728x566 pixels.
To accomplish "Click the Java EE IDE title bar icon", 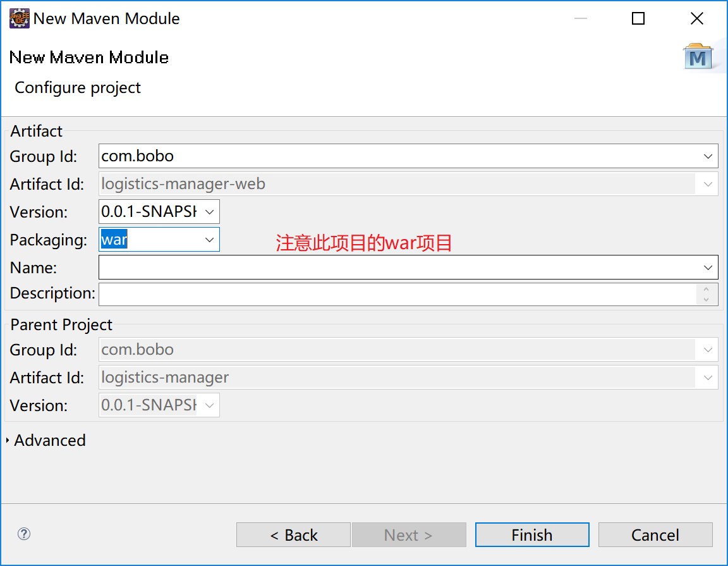I will (x=20, y=18).
